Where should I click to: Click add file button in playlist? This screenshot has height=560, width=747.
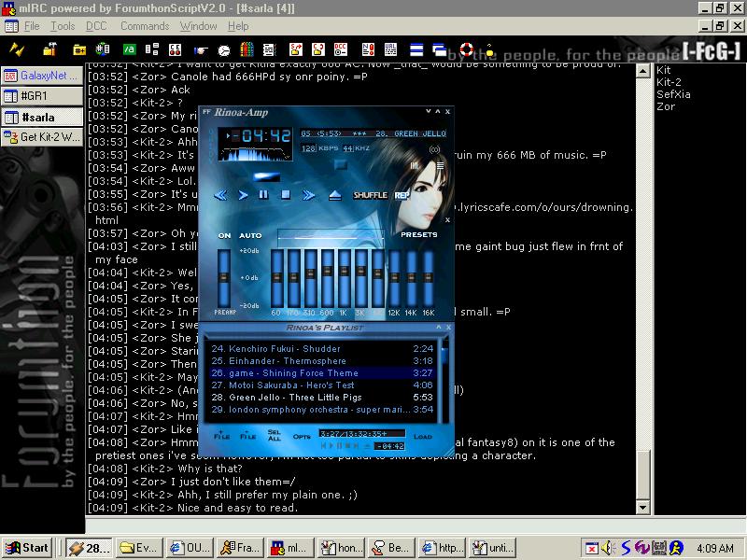click(221, 435)
